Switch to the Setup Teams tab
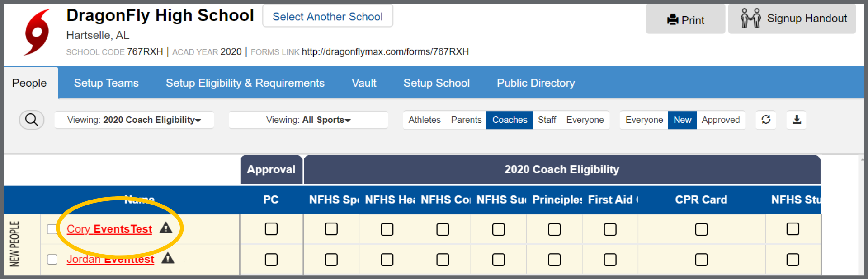868x279 pixels. click(106, 83)
